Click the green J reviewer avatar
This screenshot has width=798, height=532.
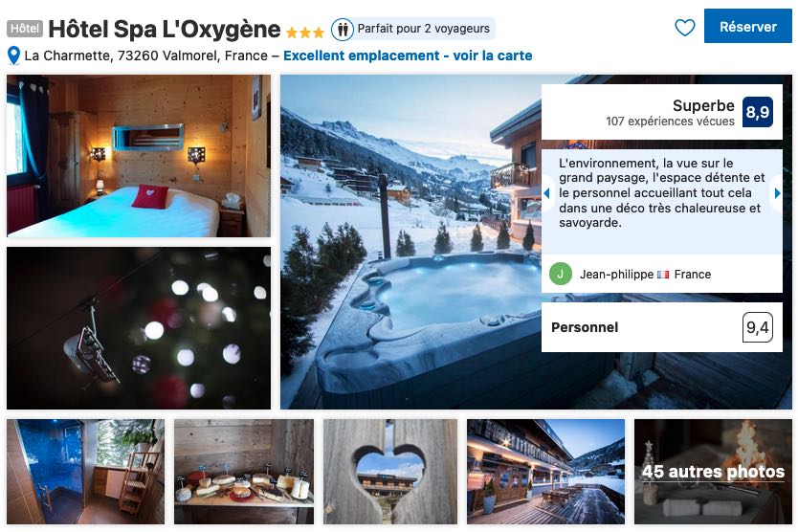coord(561,274)
